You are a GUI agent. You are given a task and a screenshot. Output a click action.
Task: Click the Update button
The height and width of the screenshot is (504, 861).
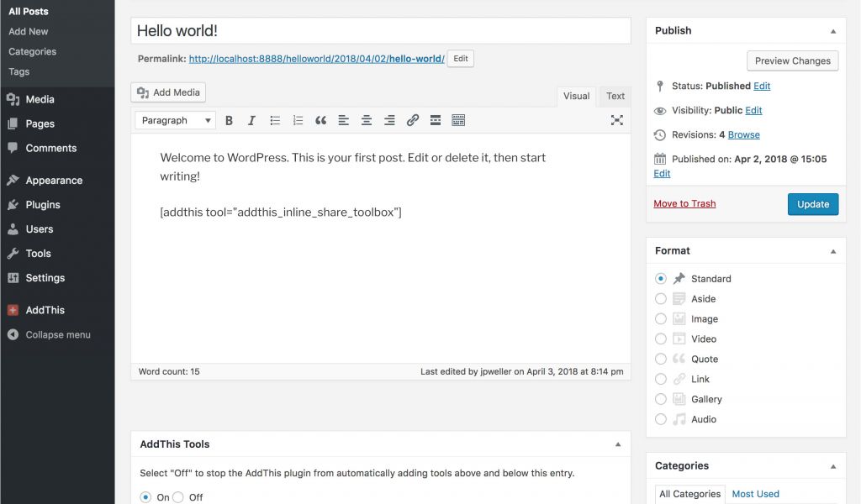pos(813,204)
